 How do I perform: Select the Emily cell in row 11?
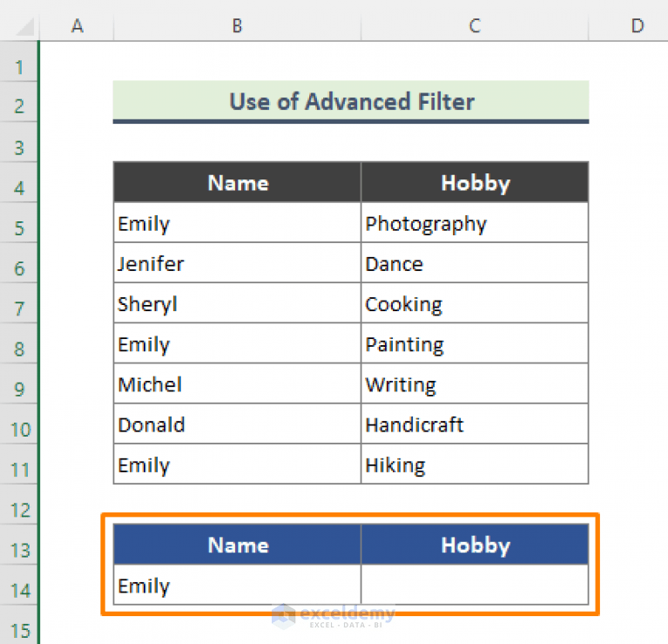(x=237, y=464)
